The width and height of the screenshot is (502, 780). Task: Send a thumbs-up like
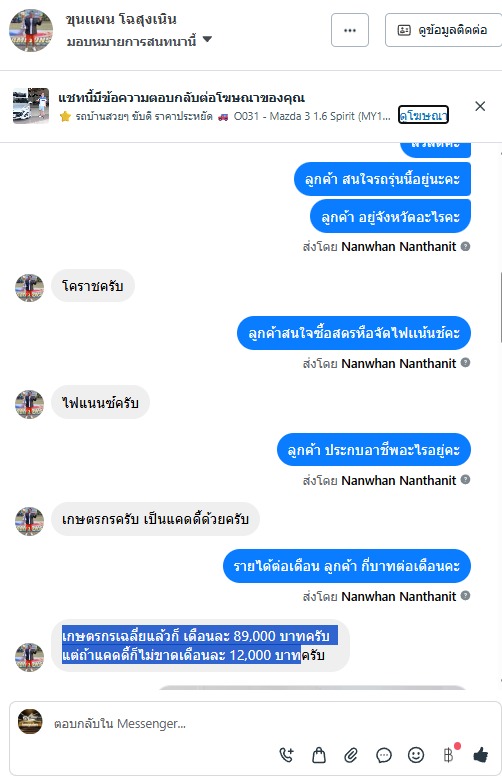(x=481, y=755)
